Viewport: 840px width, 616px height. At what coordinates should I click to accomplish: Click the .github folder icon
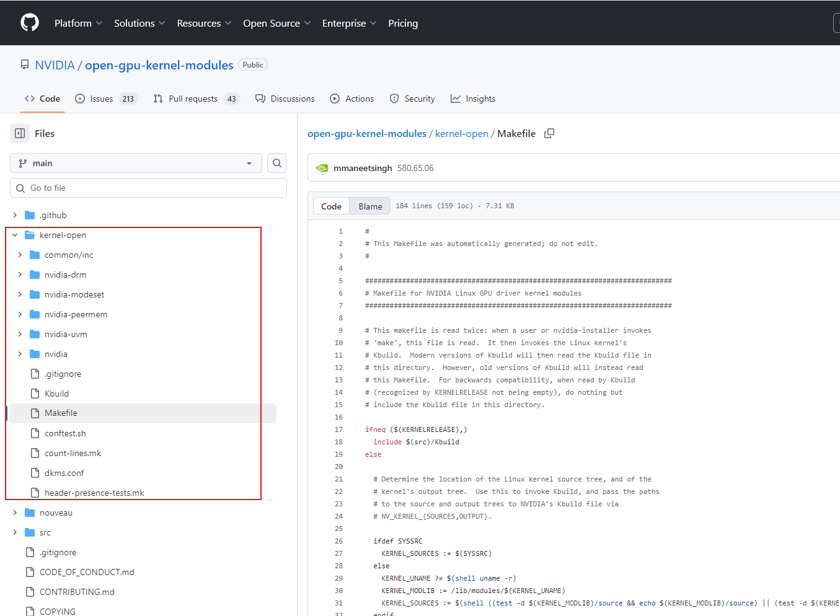coord(30,215)
